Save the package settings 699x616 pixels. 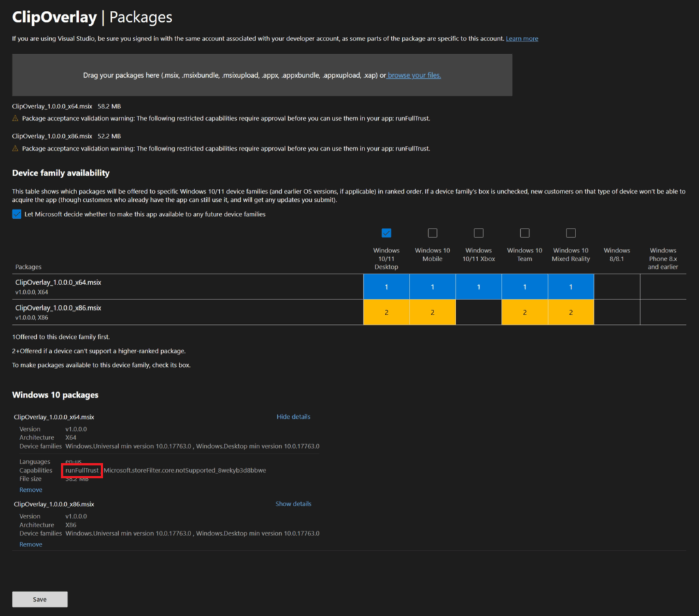(x=40, y=599)
